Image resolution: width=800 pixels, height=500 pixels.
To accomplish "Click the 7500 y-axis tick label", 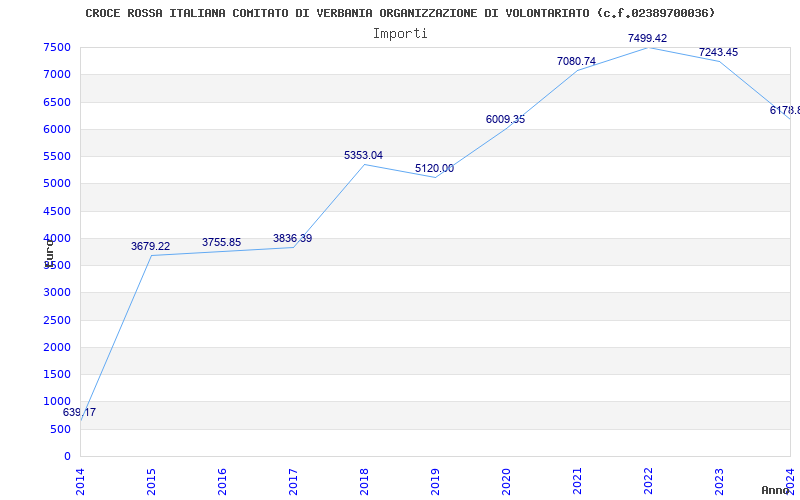I will click(x=57, y=47).
